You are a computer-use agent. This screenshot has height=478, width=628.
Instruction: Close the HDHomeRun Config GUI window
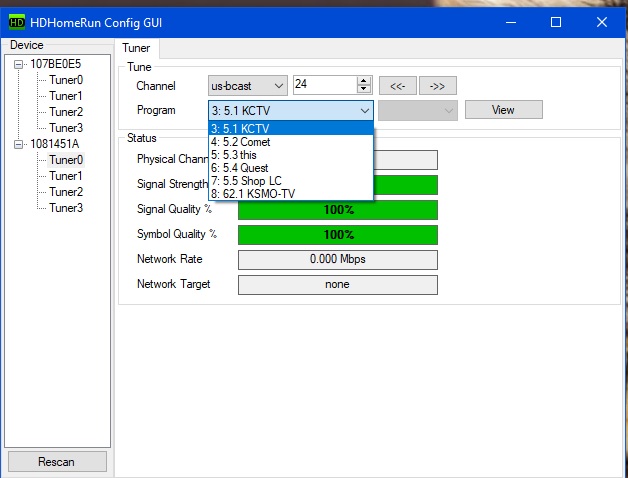pyautogui.click(x=602, y=22)
